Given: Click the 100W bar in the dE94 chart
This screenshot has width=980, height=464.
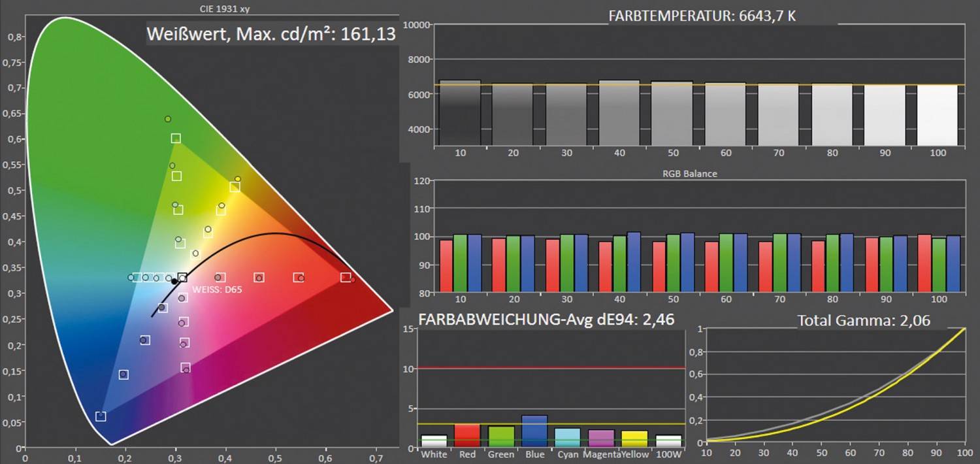Looking at the screenshot, I should click(668, 441).
